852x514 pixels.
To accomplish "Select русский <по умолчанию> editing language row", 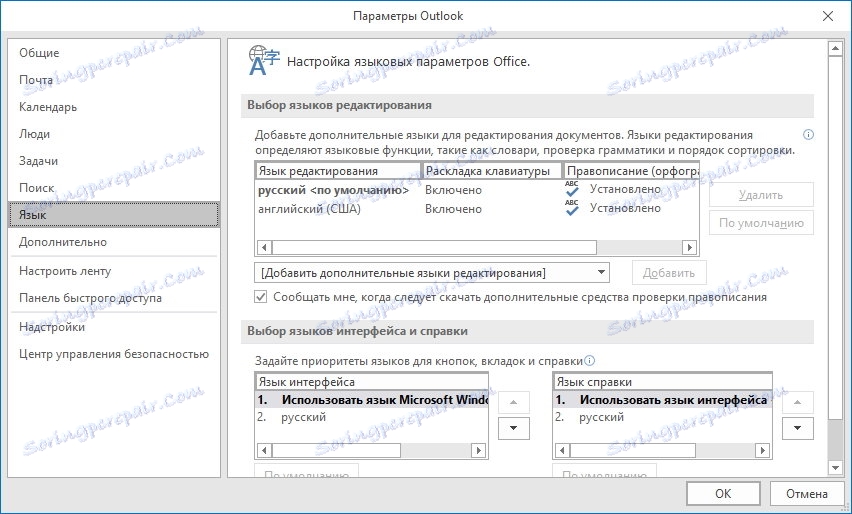I will coord(477,190).
